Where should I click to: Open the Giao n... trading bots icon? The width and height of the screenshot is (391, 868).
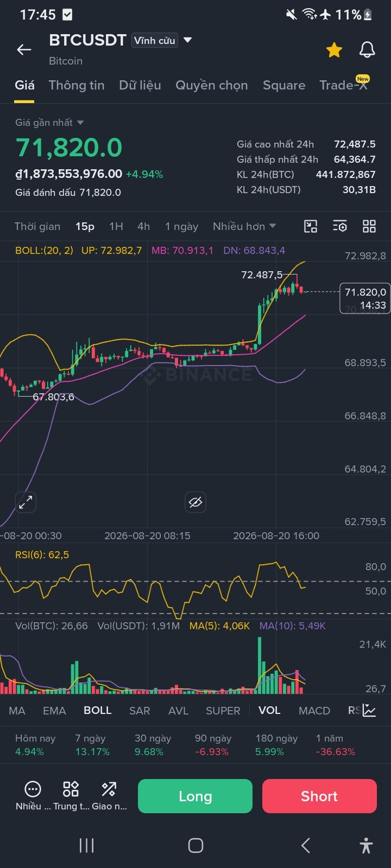[109, 795]
